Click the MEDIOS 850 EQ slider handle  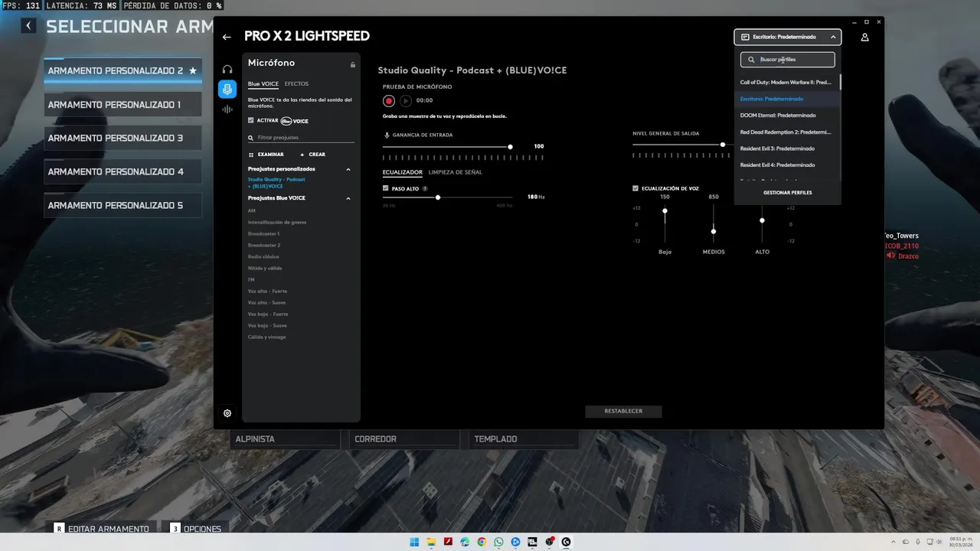pos(714,231)
